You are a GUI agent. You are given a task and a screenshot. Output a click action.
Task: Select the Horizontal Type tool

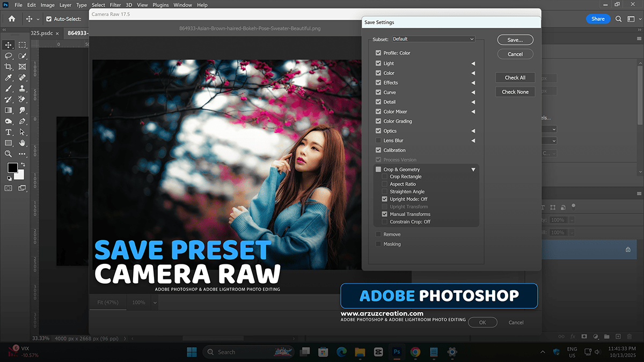click(x=8, y=132)
